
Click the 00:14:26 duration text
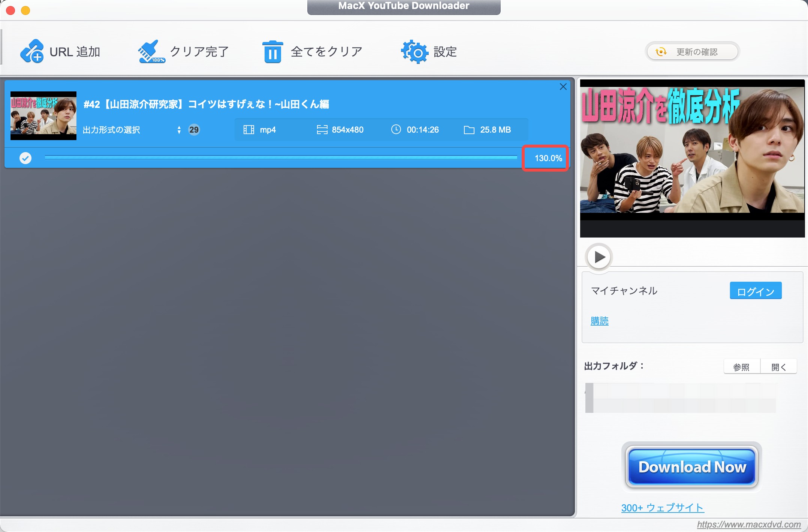click(423, 130)
